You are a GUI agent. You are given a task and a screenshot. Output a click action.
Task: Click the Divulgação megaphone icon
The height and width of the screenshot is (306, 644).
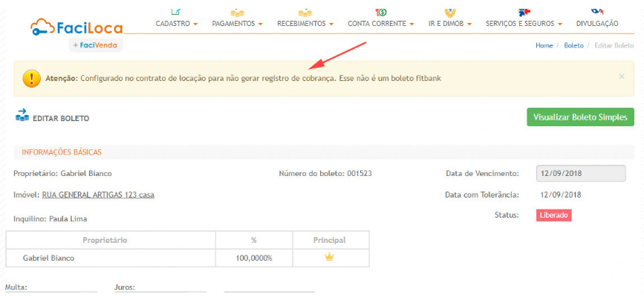pyautogui.click(x=596, y=12)
